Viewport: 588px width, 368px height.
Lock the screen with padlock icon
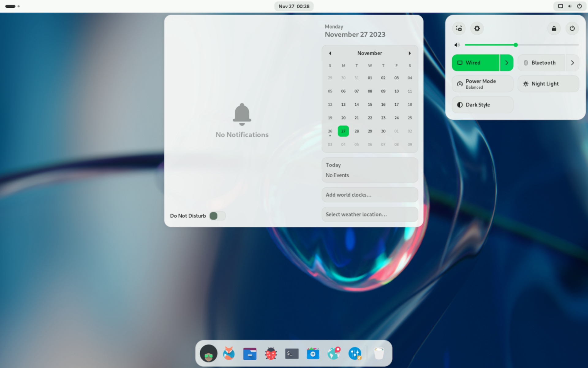(554, 29)
